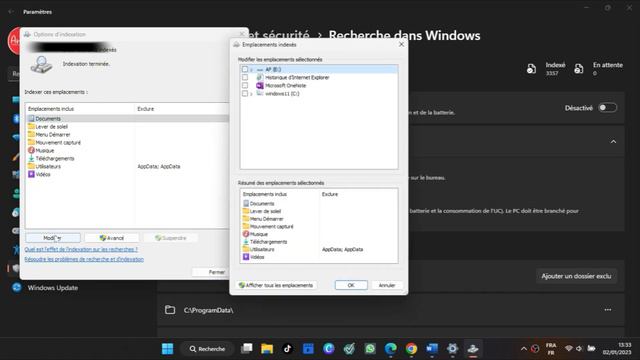640x360 pixels.
Task: Click the Microsoft OneNote icon in the tree
Action: (x=260, y=85)
